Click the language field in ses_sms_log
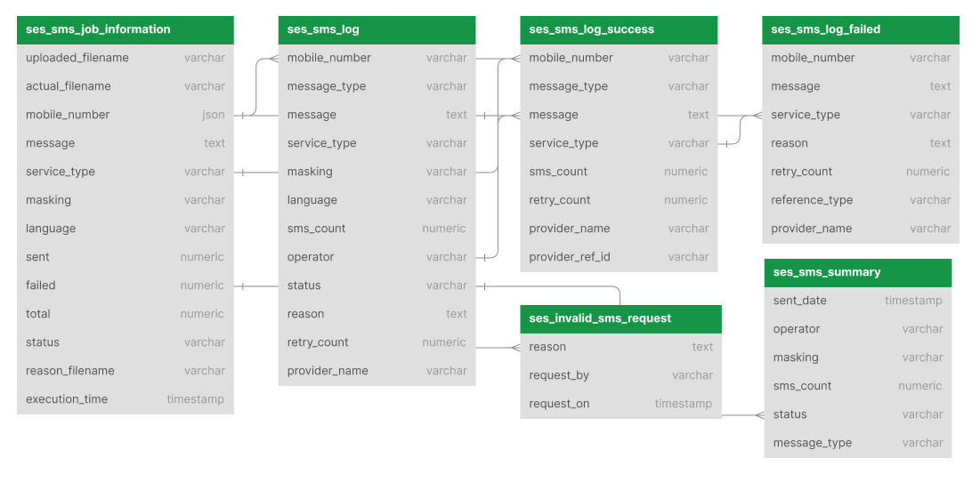980x482 pixels. [377, 200]
